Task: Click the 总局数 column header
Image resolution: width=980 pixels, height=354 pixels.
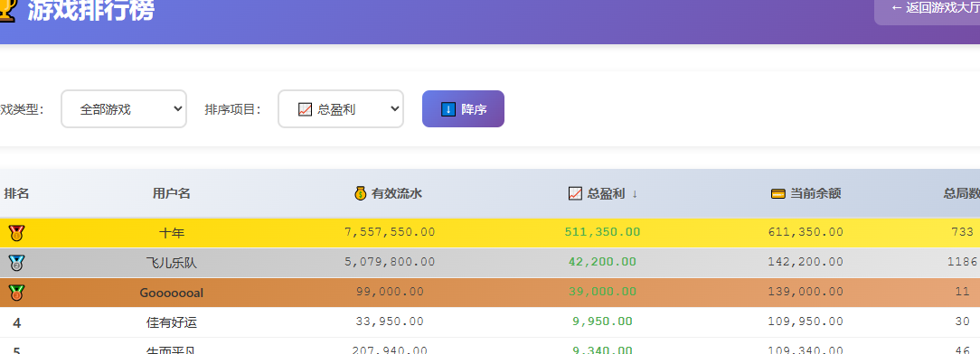Action: [x=961, y=193]
